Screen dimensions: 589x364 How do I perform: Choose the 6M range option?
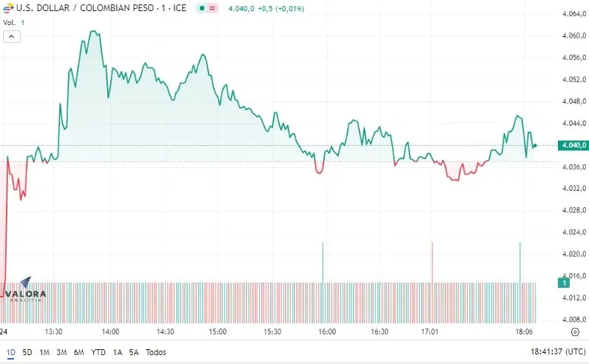click(79, 352)
